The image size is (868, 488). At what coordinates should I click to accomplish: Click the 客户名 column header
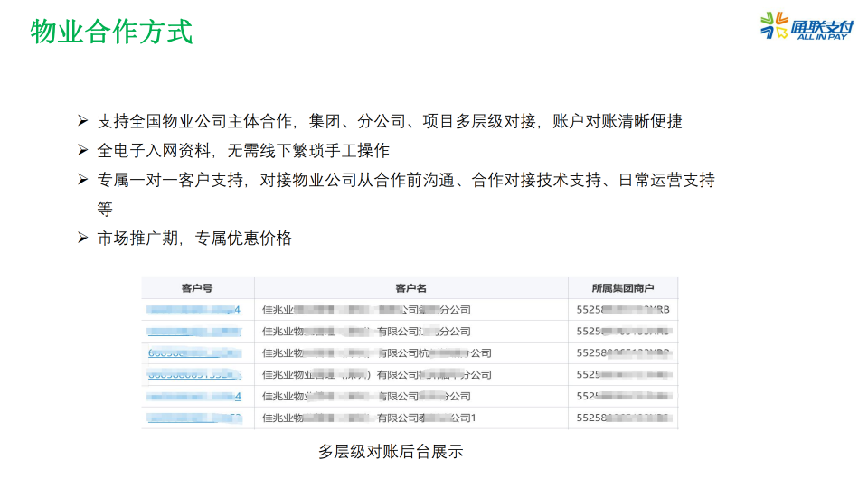(410, 288)
